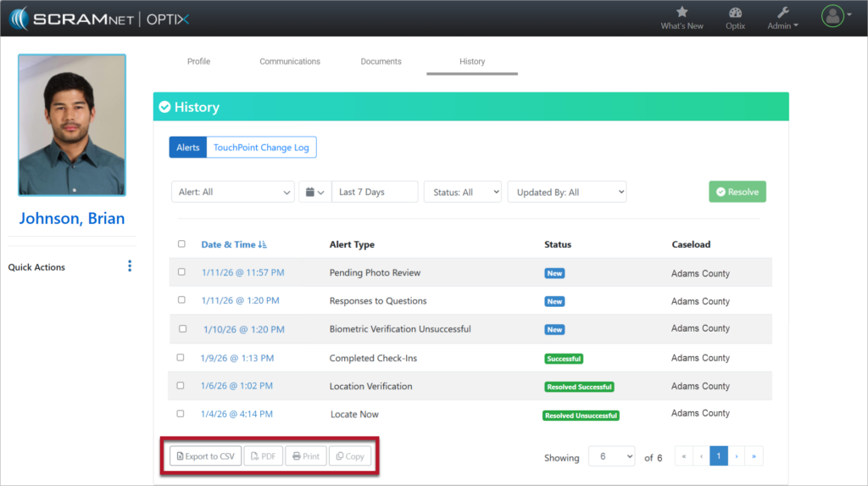Open the 1/6/26 @ 1:02 PM alert link
Screen dimensions: 868x486
(236, 386)
